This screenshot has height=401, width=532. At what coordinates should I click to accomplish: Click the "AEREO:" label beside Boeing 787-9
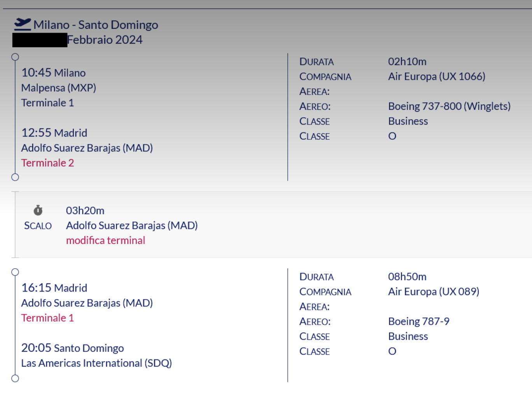coord(315,322)
